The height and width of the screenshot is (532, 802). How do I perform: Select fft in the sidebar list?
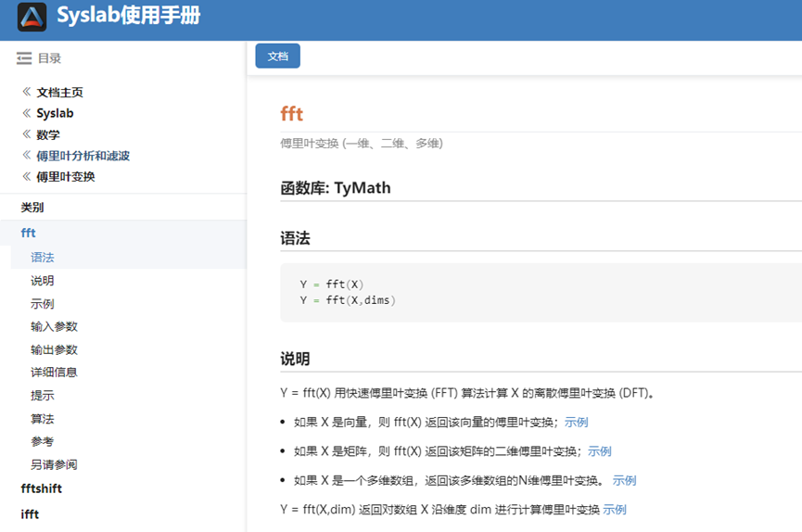tap(28, 233)
